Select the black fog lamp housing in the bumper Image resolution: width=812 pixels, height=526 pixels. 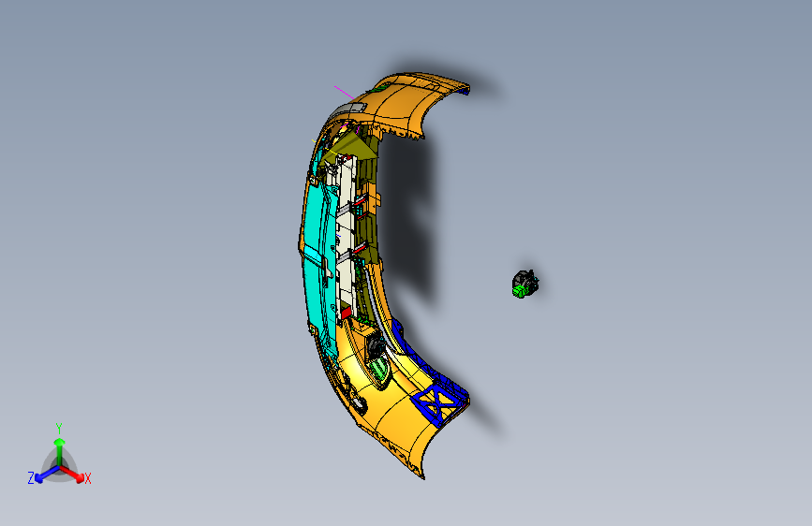coord(375,346)
